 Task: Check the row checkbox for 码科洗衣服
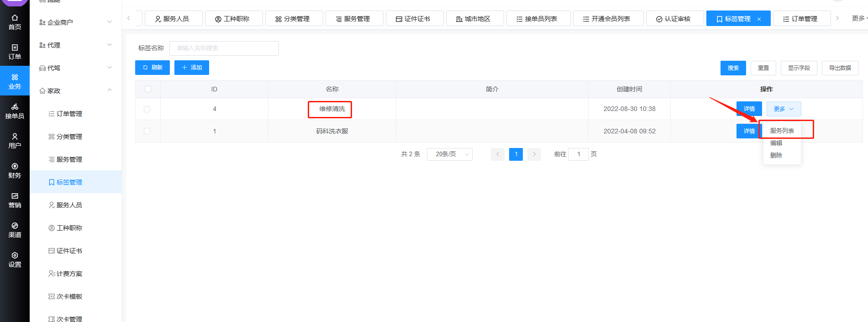click(x=147, y=131)
